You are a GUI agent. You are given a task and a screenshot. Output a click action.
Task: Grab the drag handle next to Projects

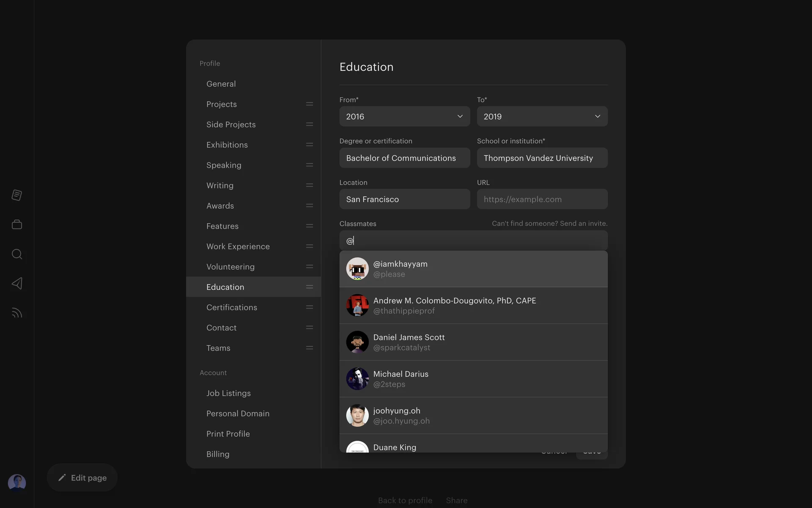[309, 104]
